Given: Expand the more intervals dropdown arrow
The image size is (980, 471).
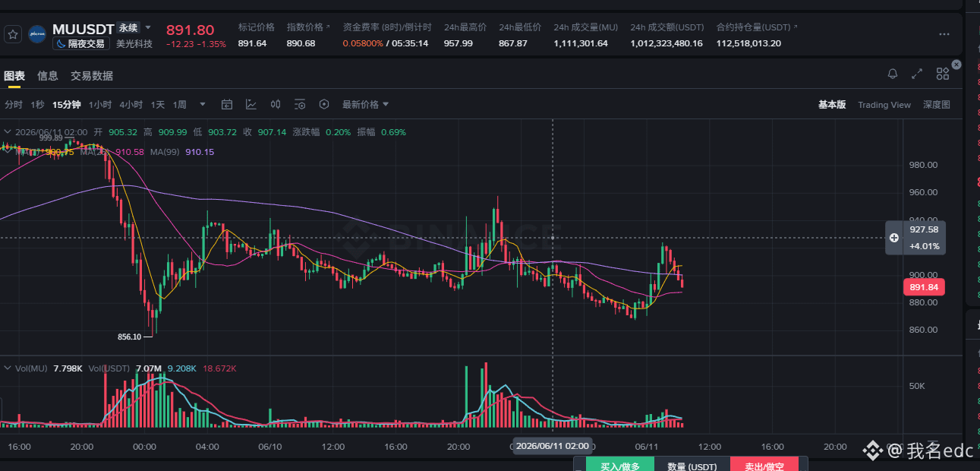Looking at the screenshot, I should coord(203,105).
